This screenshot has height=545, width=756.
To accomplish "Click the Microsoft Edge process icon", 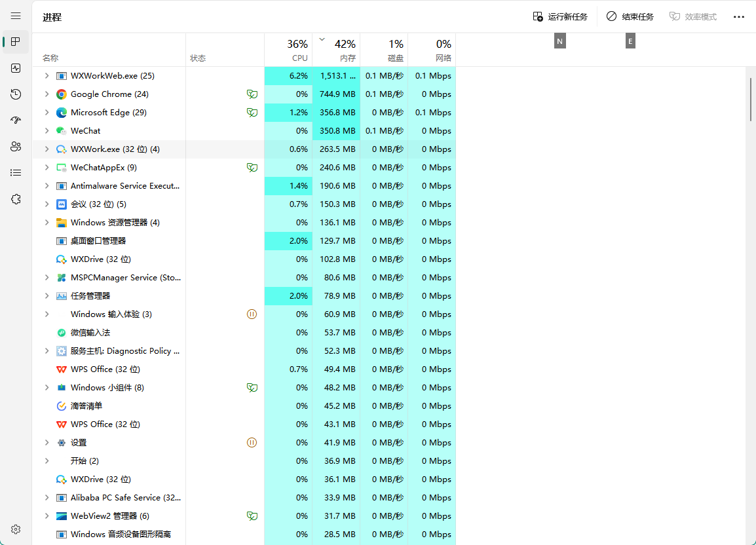I will pos(61,113).
